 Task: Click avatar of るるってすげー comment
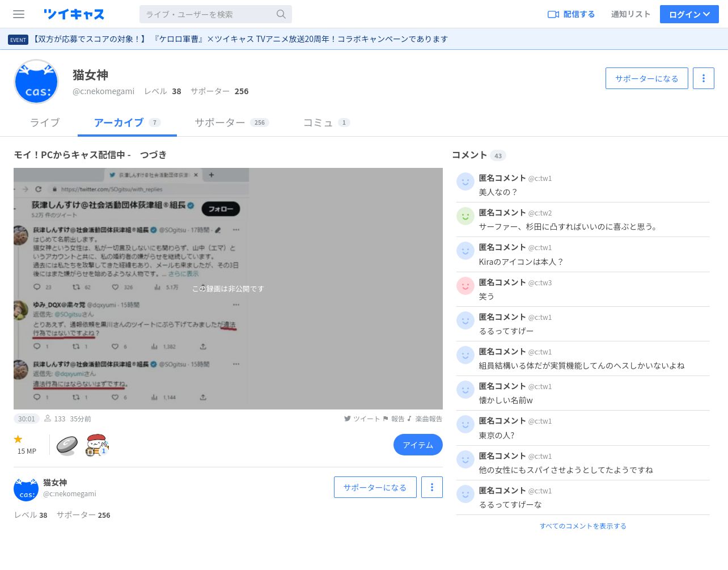point(465,320)
